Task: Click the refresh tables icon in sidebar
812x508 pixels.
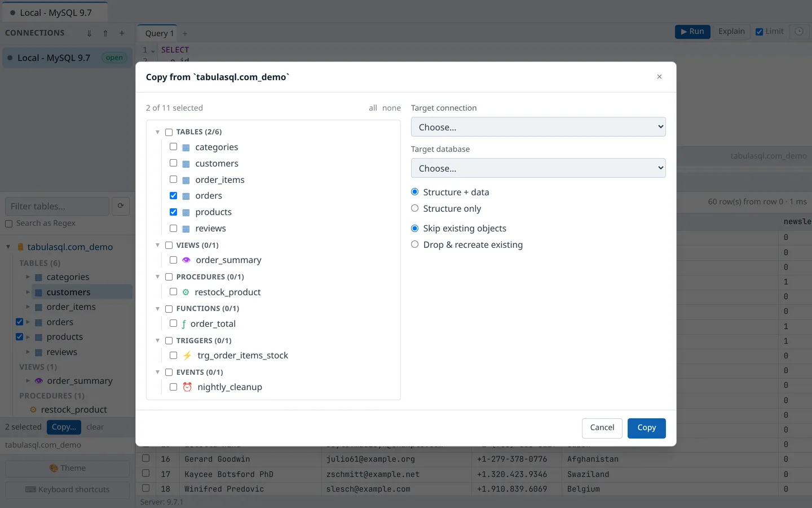Action: [x=121, y=206]
